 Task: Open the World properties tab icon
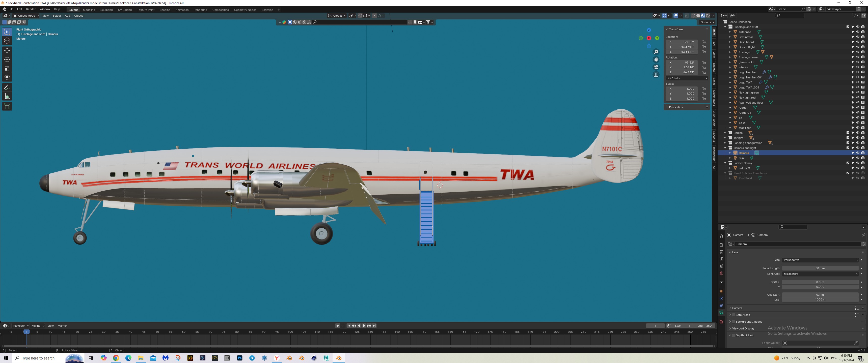721,274
